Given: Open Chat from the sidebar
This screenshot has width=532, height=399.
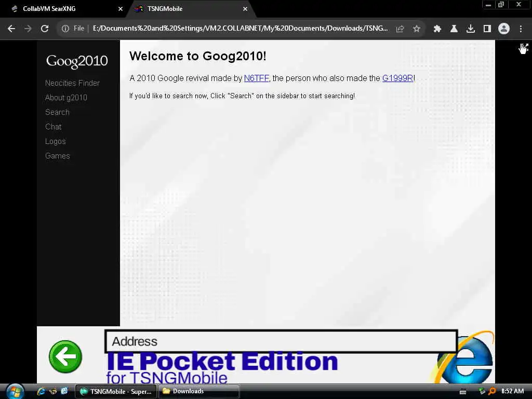Looking at the screenshot, I should pos(54,127).
